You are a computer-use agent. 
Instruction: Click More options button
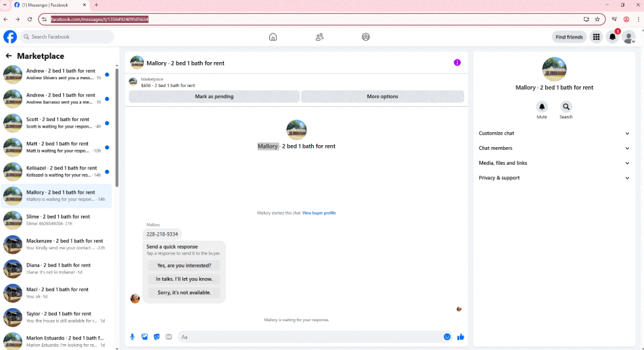382,97
